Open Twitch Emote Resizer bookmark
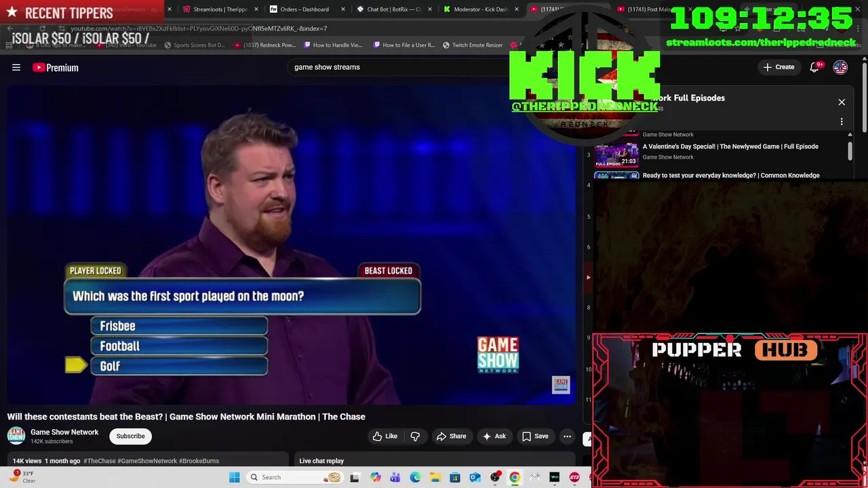This screenshot has height=488, width=868. pyautogui.click(x=473, y=45)
